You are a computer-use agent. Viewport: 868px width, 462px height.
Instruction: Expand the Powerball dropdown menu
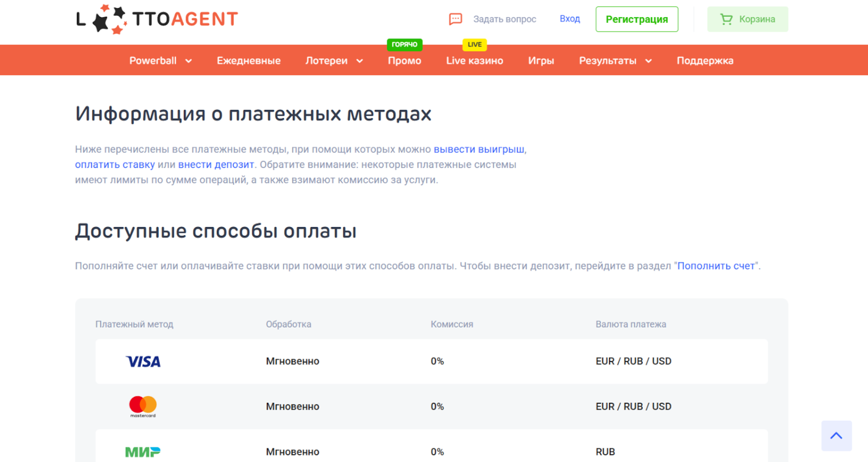click(x=160, y=61)
